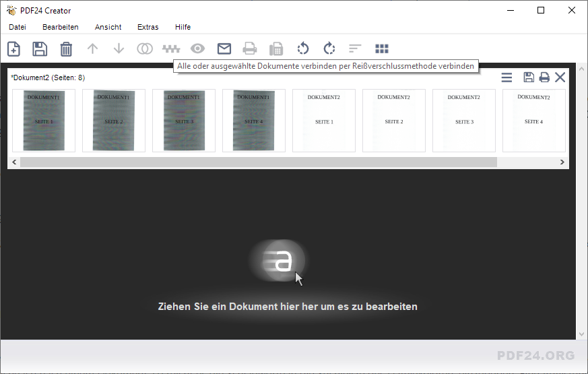Click the PDF24.ORG link
The height and width of the screenshot is (374, 588).
535,355
